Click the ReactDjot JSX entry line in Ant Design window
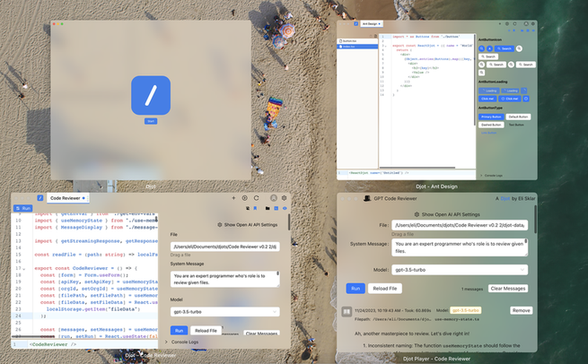The height and width of the screenshot is (364, 588). pos(406,173)
